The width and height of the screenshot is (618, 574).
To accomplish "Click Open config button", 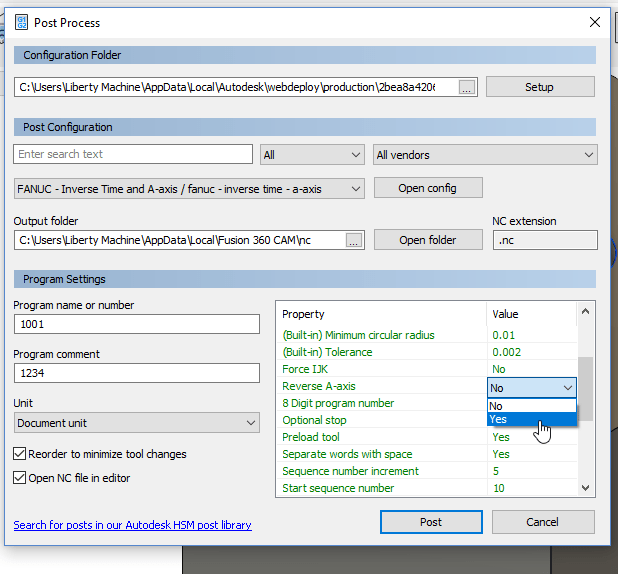I will 428,188.
